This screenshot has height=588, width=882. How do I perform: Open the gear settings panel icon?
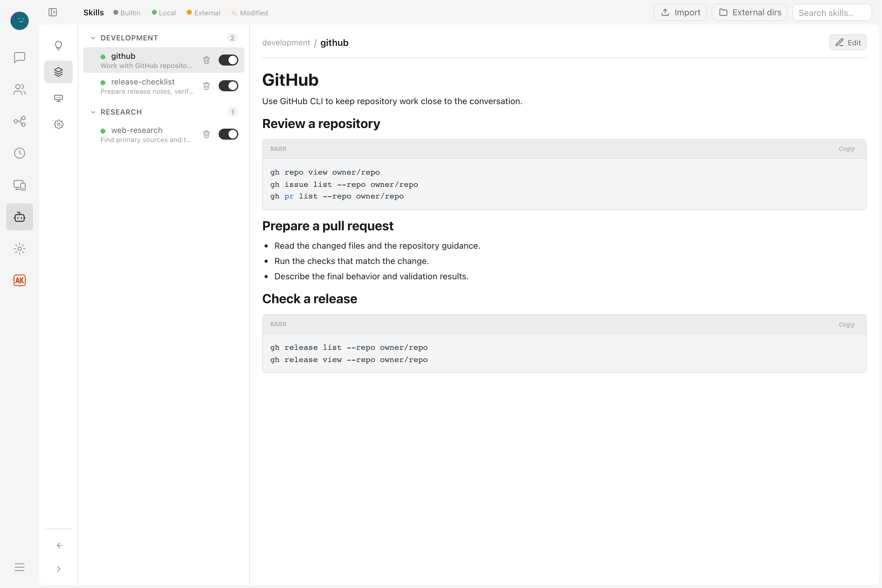click(x=58, y=124)
